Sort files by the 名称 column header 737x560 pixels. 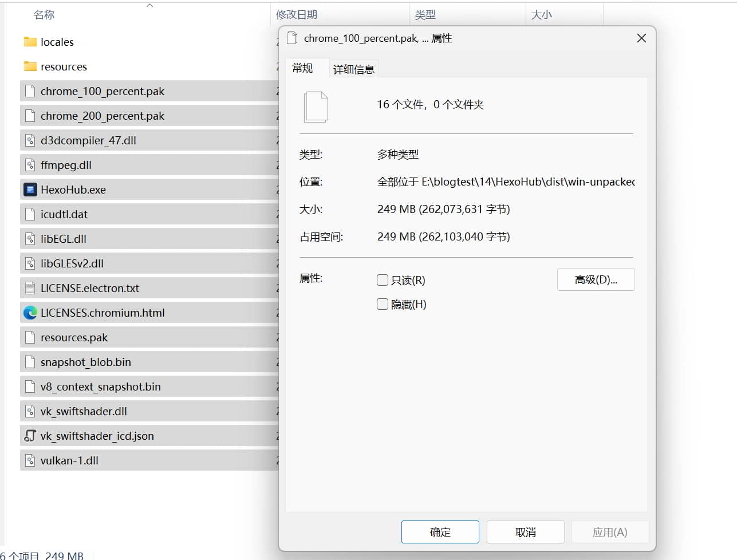tap(44, 15)
